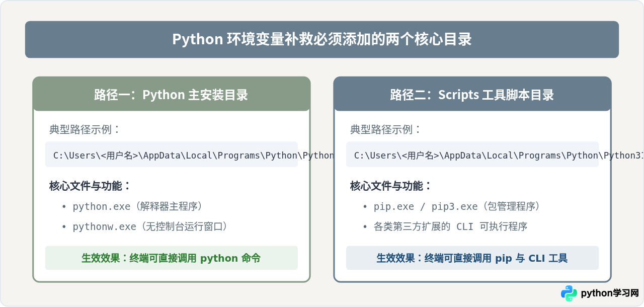This screenshot has height=307, width=644.
Task: Select the '路径一：Python 主安装目录' header
Action: tap(172, 94)
